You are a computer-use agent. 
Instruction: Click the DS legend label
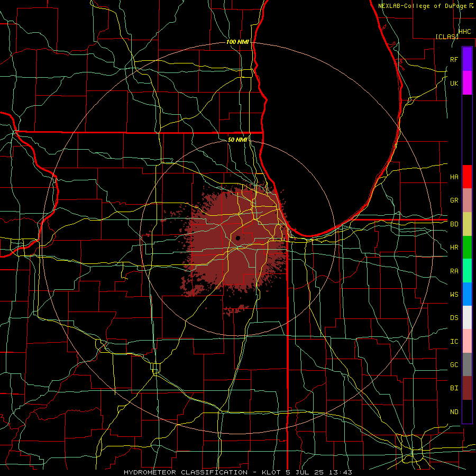(x=454, y=318)
